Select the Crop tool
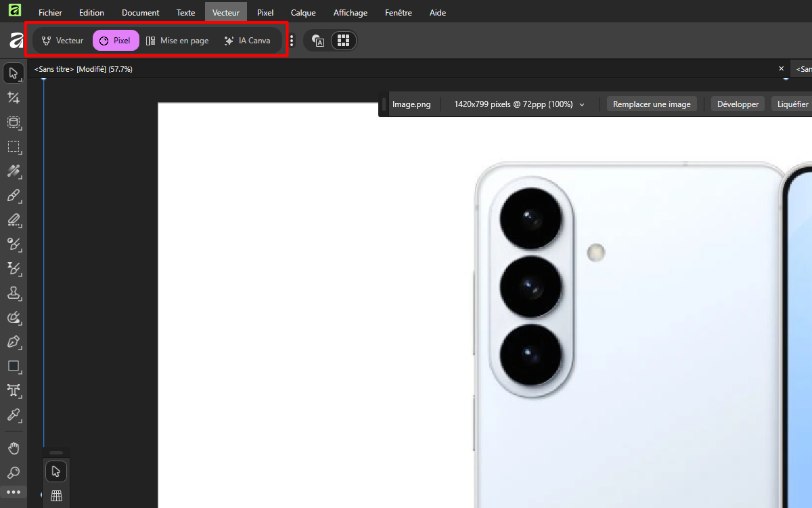812x508 pixels. (x=14, y=98)
